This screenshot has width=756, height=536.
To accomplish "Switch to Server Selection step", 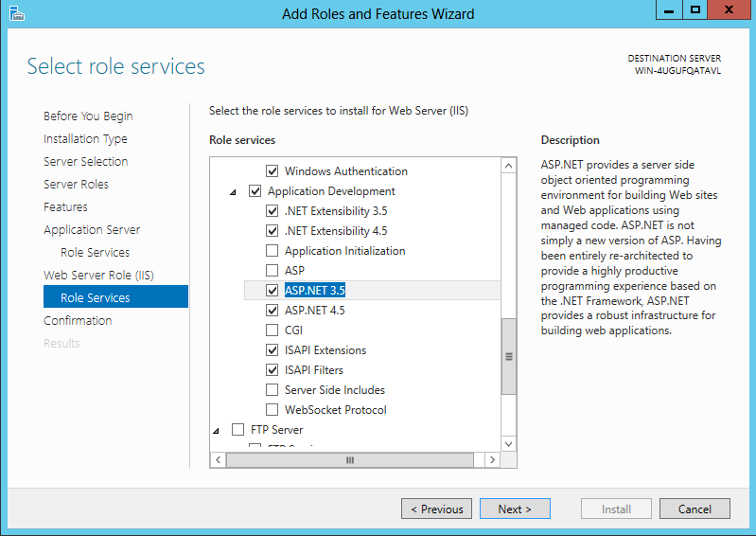I will coord(85,162).
